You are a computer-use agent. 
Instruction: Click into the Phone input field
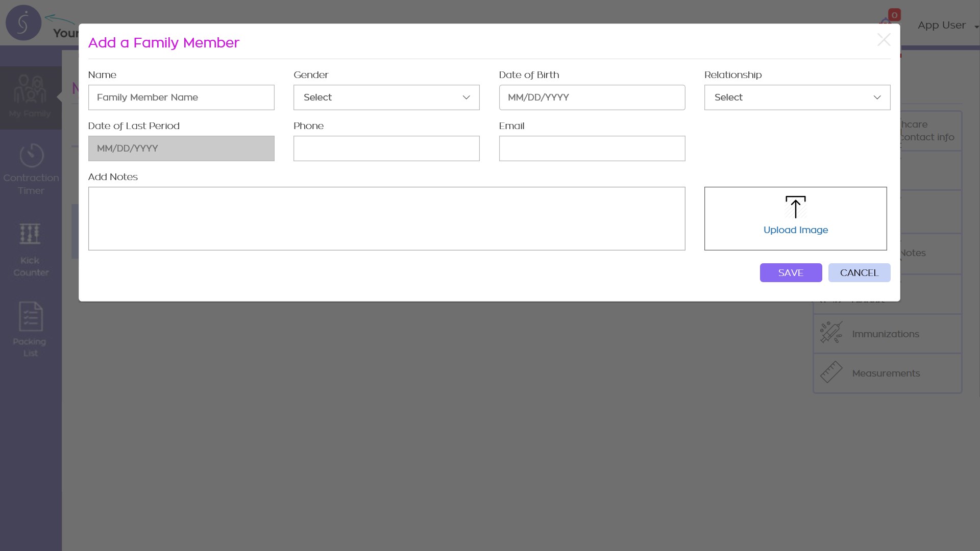(386, 148)
